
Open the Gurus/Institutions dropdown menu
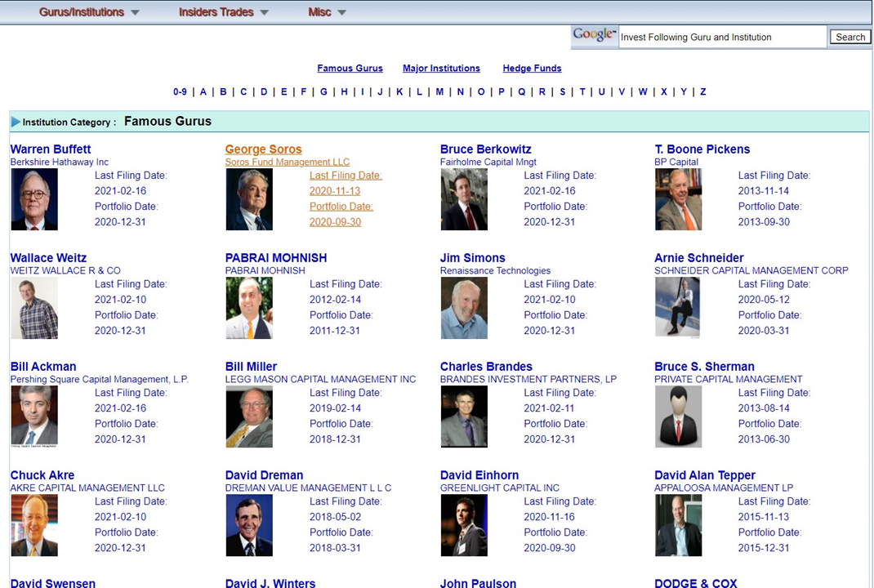pos(89,12)
